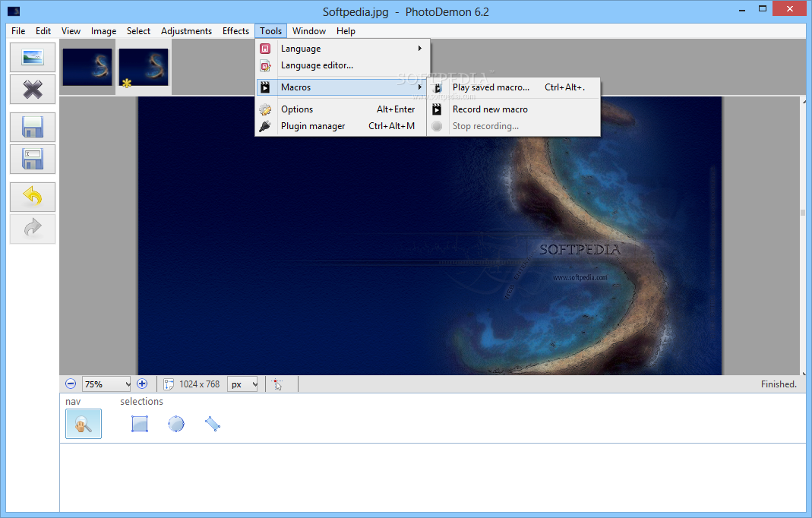
Task: Maximize the PhotoDemon window
Action: tap(763, 9)
